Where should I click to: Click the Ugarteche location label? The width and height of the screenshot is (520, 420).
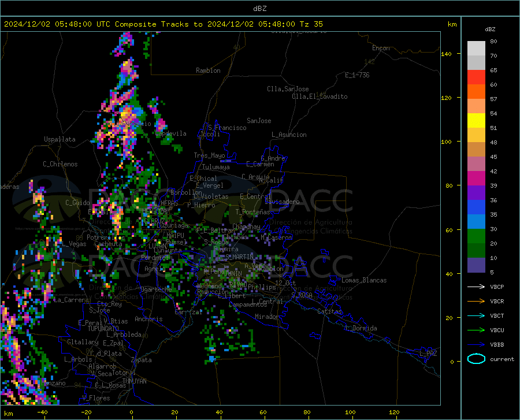[156, 289]
